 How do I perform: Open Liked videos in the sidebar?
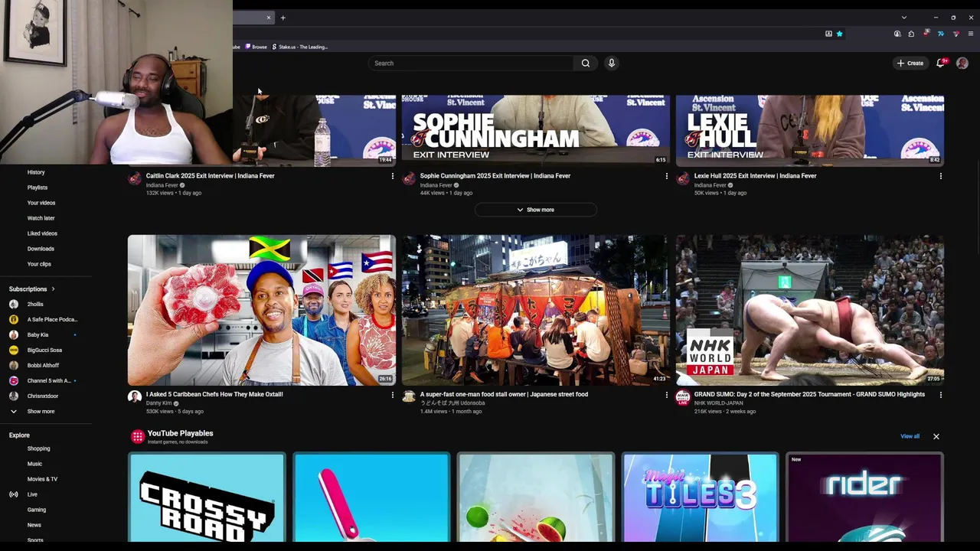[42, 233]
